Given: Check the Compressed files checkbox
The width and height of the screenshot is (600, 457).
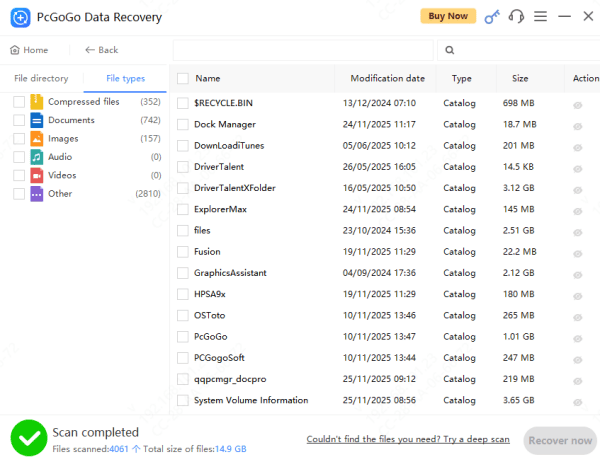Looking at the screenshot, I should (x=19, y=102).
